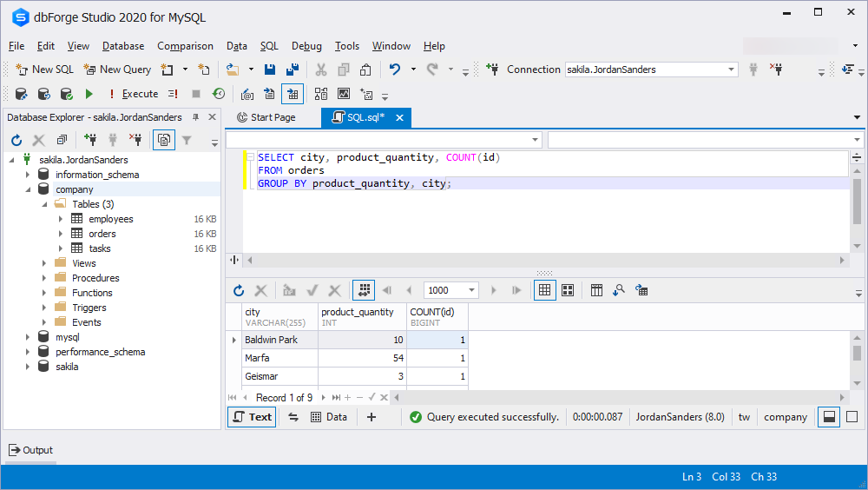Screen dimensions: 868x490
Task: Click the Marfa city cell
Action: (279, 358)
